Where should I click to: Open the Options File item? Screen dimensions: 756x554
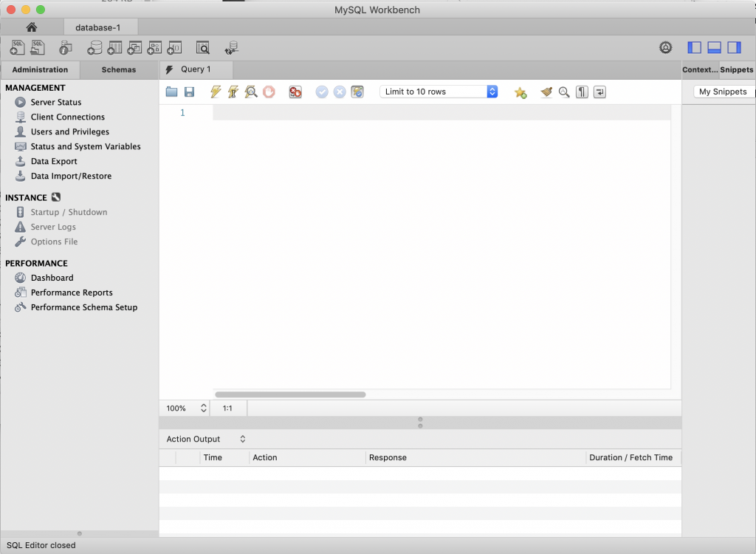pyautogui.click(x=54, y=242)
